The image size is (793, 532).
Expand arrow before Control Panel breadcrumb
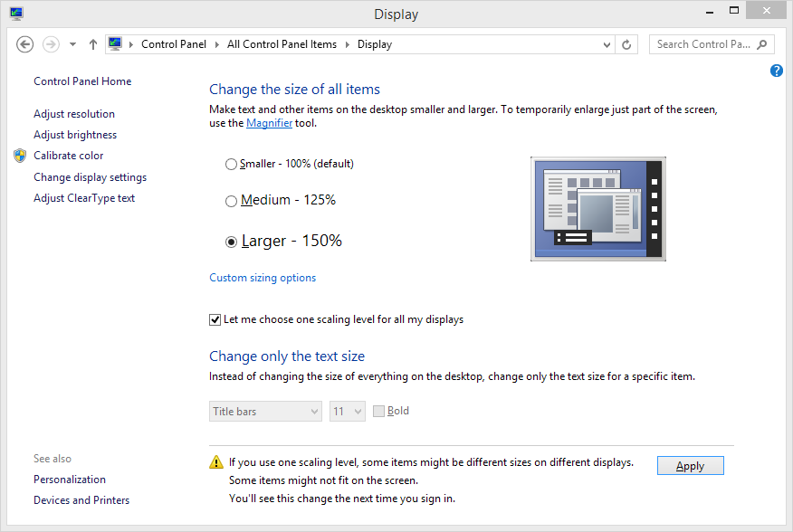point(131,44)
